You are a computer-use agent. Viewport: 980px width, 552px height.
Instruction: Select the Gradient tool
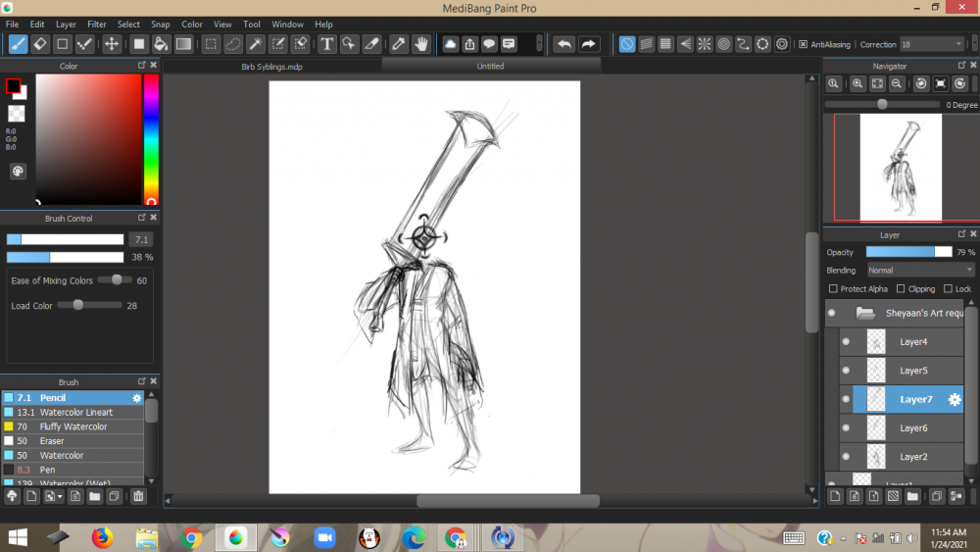click(183, 44)
